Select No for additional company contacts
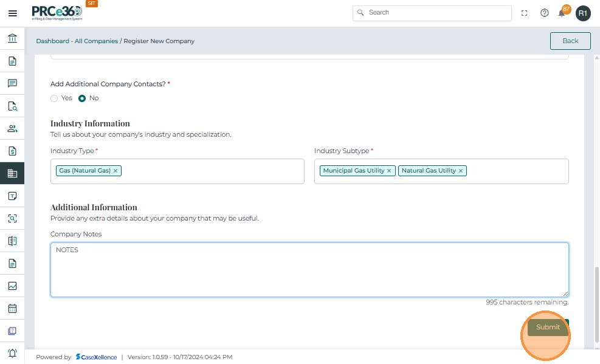 point(82,98)
